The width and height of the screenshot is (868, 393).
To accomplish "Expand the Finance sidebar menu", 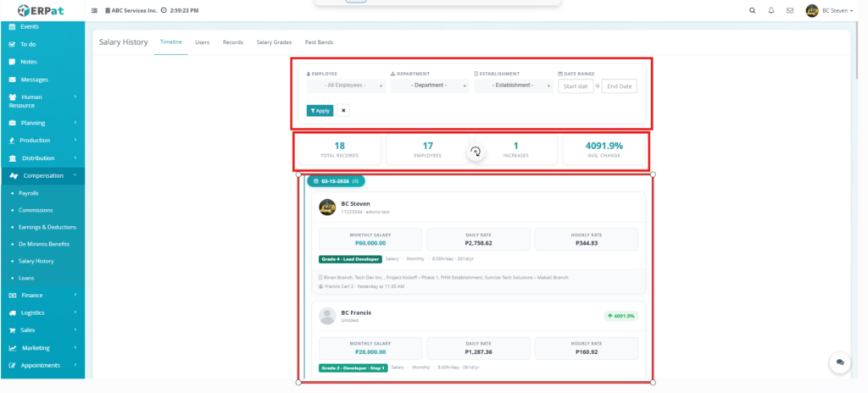I will coord(42,295).
